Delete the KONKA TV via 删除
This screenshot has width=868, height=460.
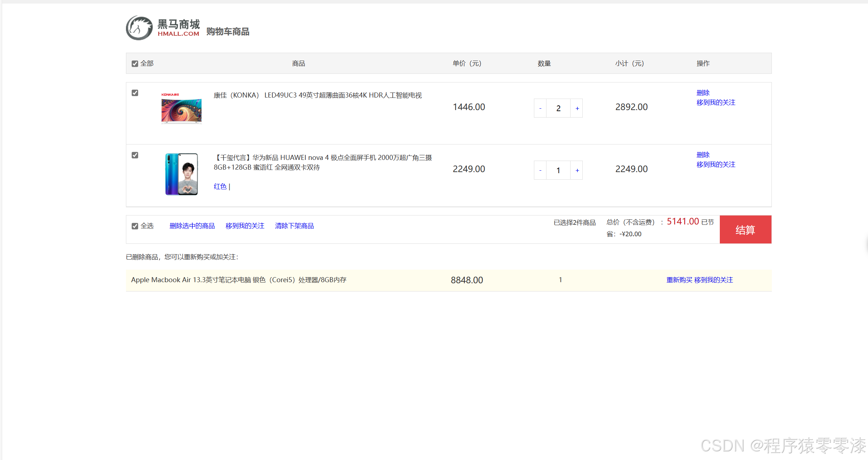point(703,93)
